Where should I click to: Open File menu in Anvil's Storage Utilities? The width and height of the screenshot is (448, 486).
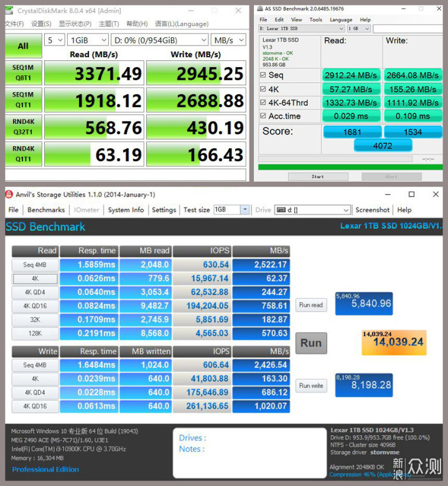[x=13, y=210]
